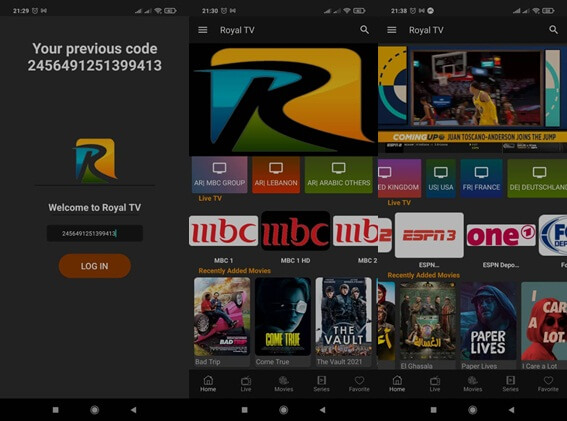Click the LOG IN button

point(94,266)
